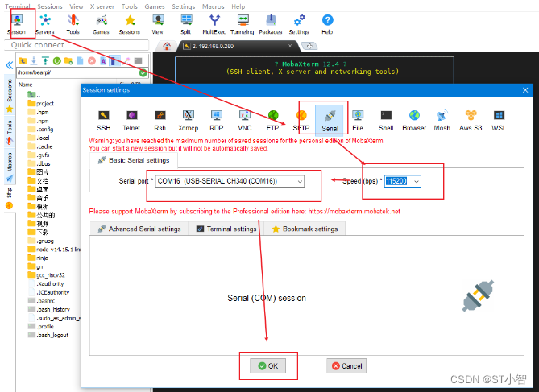This screenshot has height=392, width=539.
Task: Open the Macros menu
Action: (214, 6)
